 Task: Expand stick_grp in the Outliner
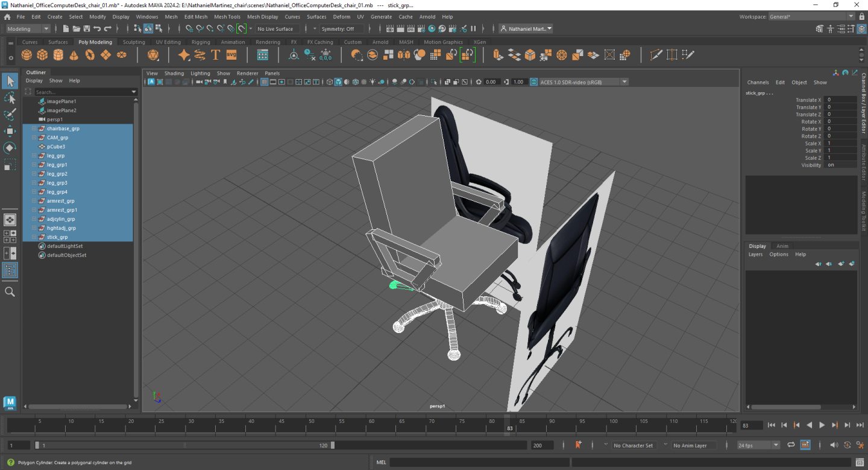point(34,237)
